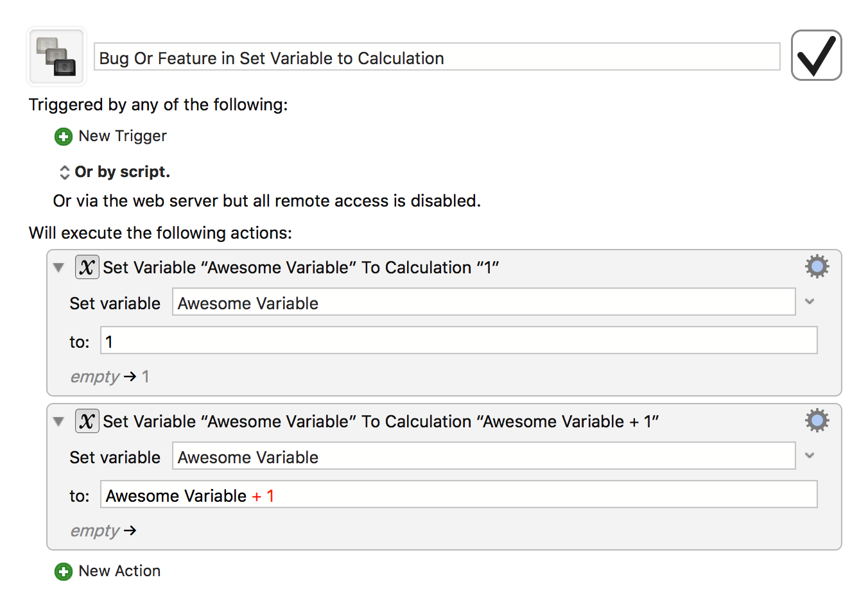Click the calculation X icon on first action
The height and width of the screenshot is (607, 868).
(87, 267)
